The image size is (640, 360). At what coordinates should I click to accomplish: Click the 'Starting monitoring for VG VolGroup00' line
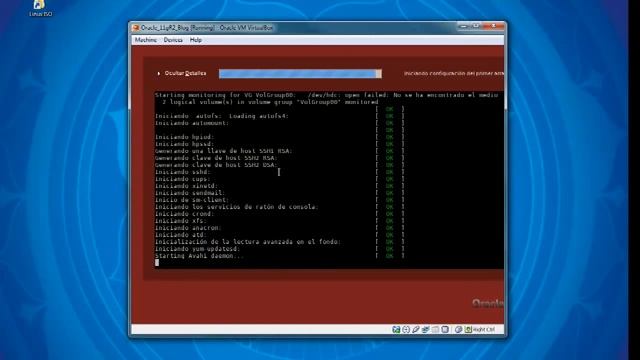[x=327, y=95]
